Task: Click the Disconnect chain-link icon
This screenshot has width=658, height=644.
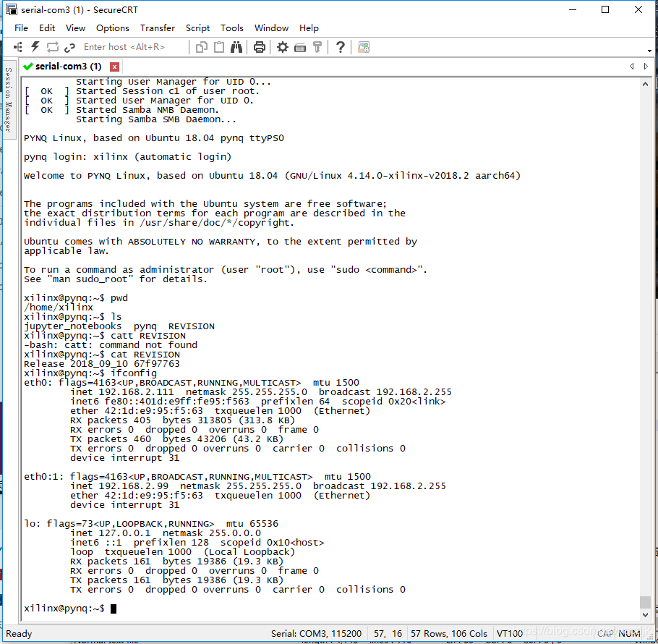Action: pos(69,48)
